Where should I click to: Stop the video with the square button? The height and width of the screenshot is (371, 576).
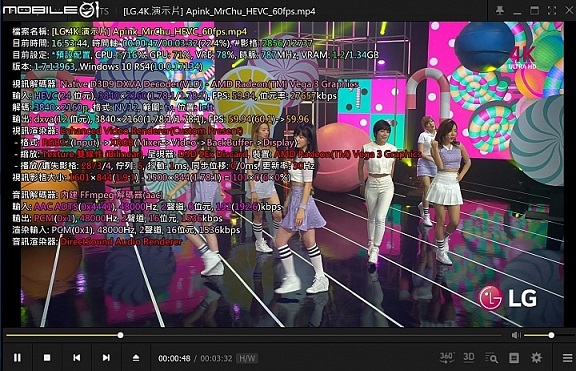[x=47, y=357]
